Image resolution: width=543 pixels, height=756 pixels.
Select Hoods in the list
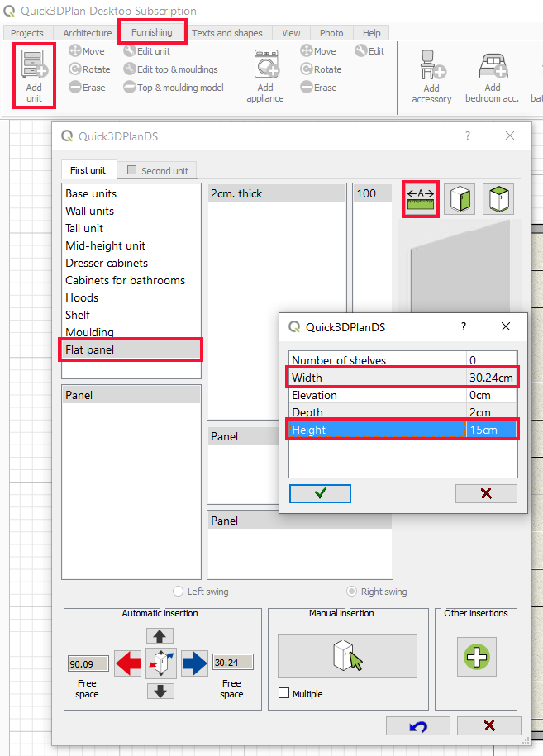131,297
